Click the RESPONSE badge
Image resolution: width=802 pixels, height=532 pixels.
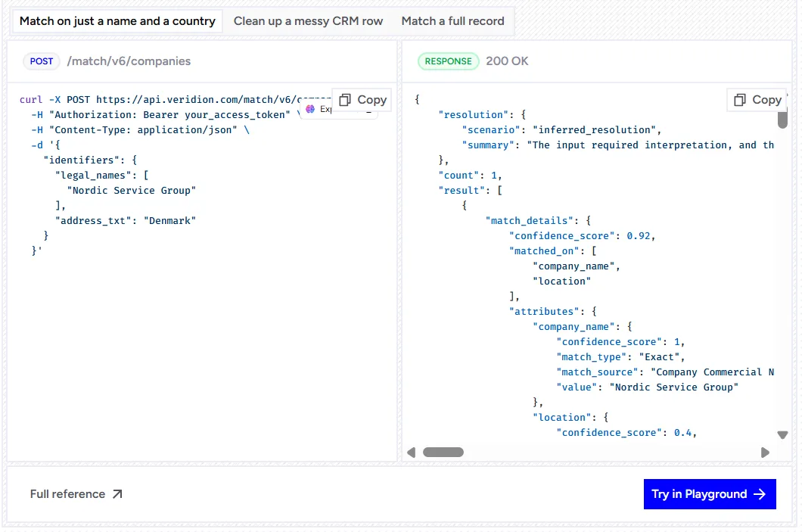click(448, 61)
